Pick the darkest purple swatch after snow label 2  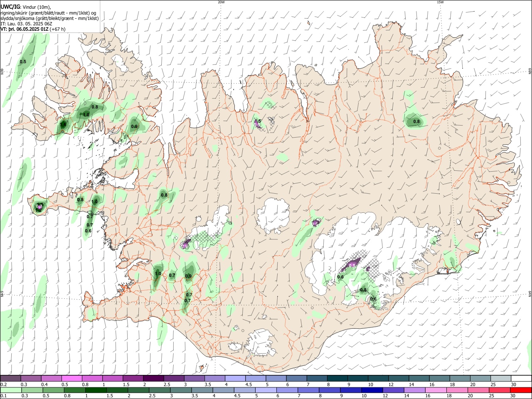tap(153, 378)
